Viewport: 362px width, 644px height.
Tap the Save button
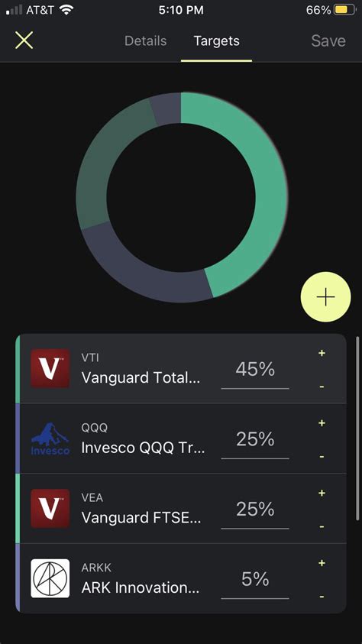click(x=328, y=40)
